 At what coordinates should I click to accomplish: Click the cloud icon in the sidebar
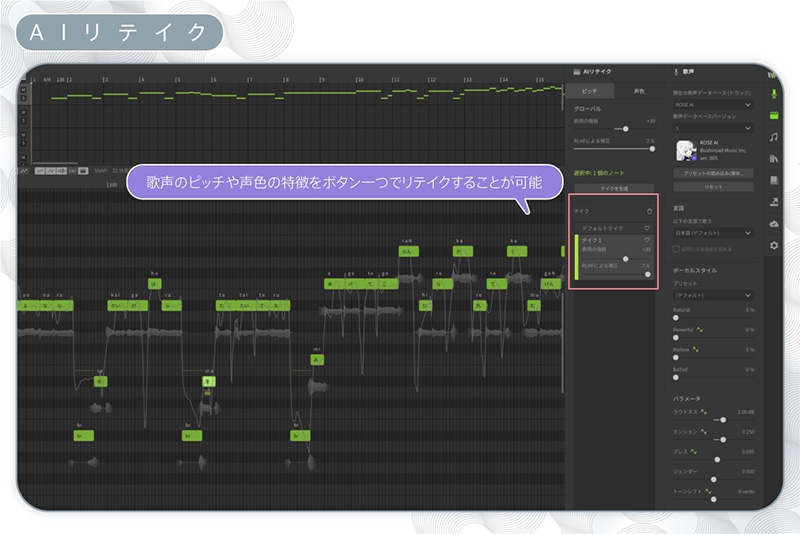tap(773, 223)
